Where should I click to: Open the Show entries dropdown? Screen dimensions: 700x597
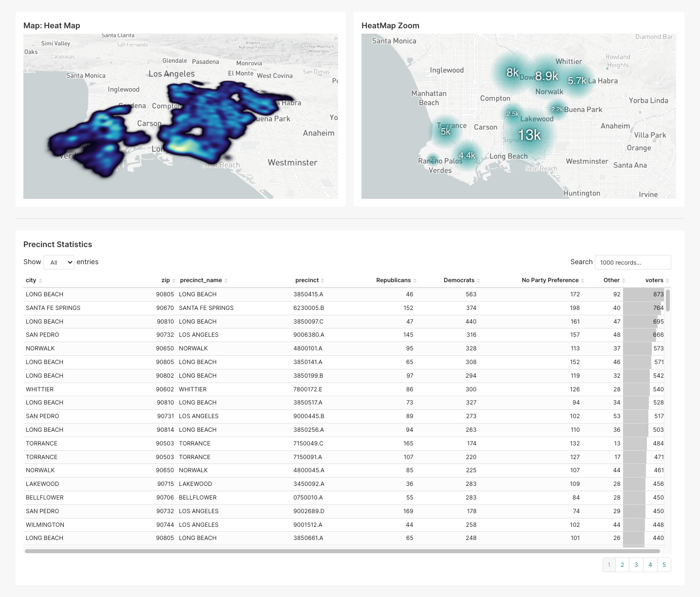click(x=59, y=262)
